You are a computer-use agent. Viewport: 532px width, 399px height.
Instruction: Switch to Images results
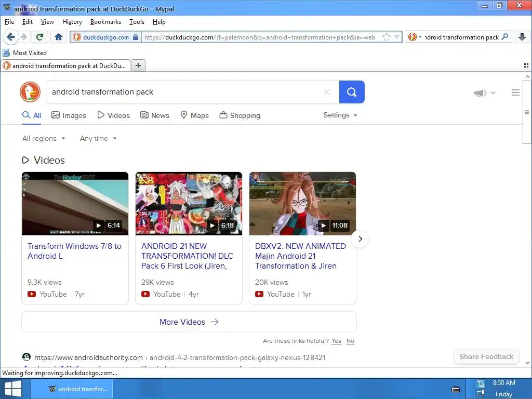(x=69, y=115)
